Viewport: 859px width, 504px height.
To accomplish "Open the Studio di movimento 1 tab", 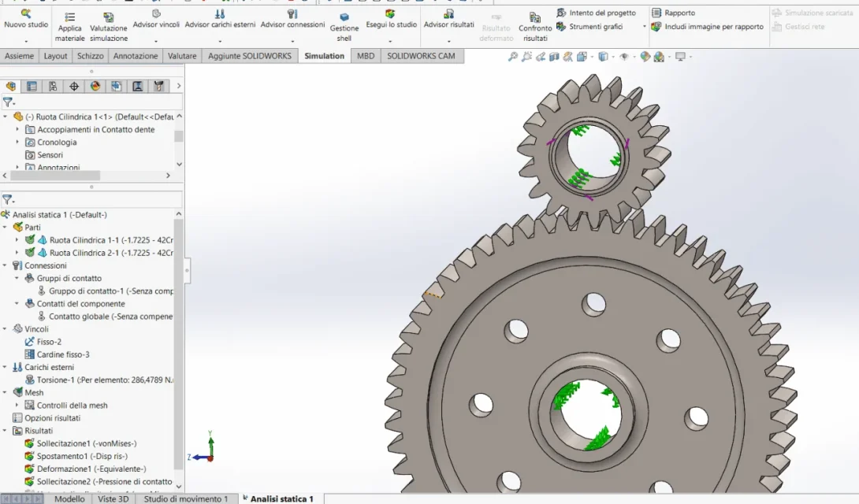I will tap(185, 498).
